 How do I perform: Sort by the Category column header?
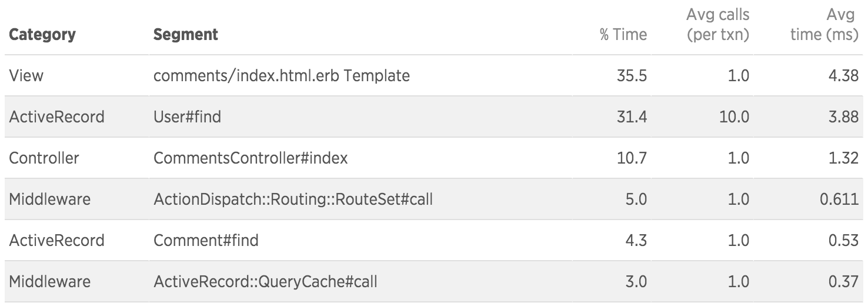[42, 35]
